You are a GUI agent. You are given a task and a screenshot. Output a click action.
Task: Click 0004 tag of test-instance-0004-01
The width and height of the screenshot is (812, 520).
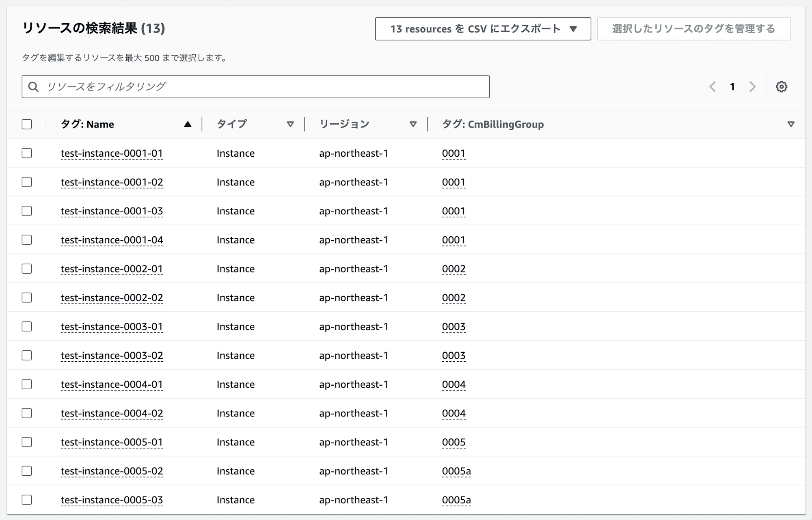(x=454, y=384)
